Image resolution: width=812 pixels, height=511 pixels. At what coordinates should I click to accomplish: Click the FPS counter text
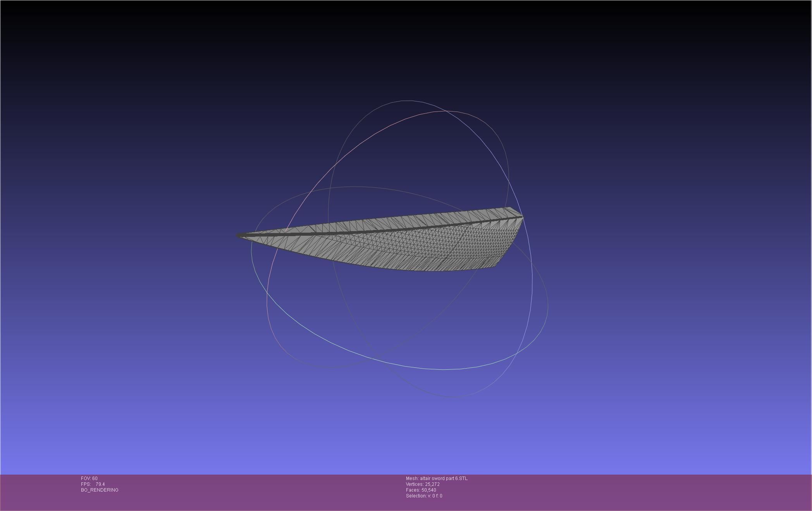click(x=93, y=484)
